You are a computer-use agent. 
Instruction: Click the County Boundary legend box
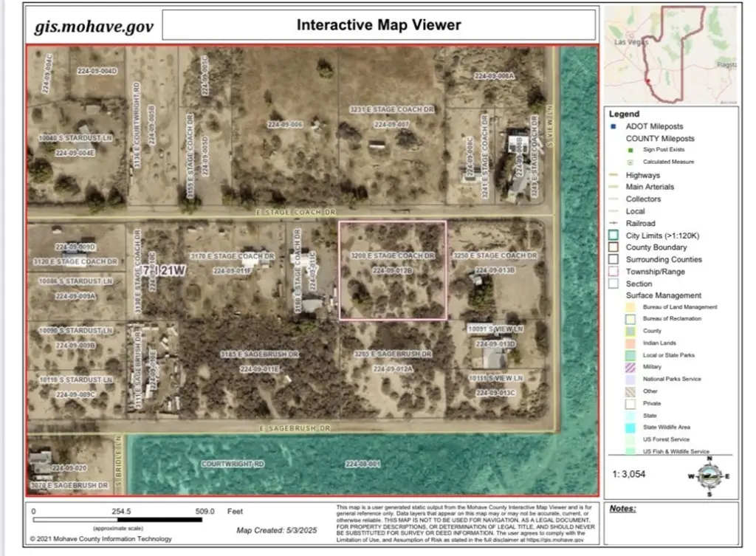coord(612,247)
